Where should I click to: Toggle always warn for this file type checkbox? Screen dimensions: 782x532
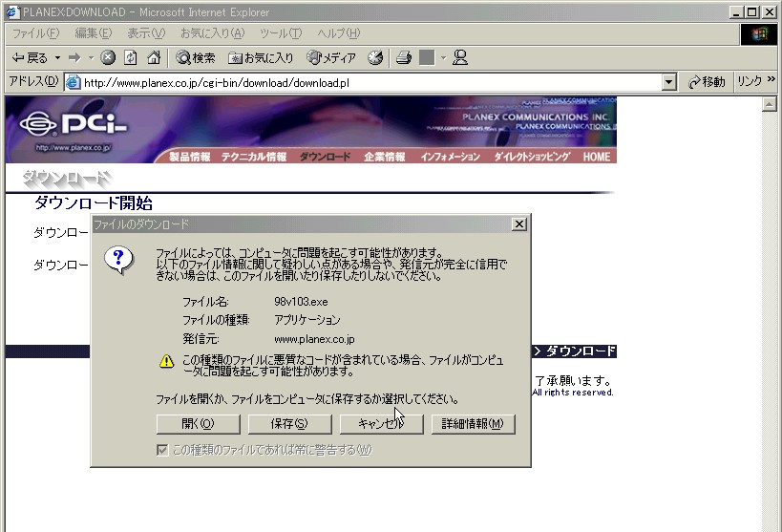(162, 450)
